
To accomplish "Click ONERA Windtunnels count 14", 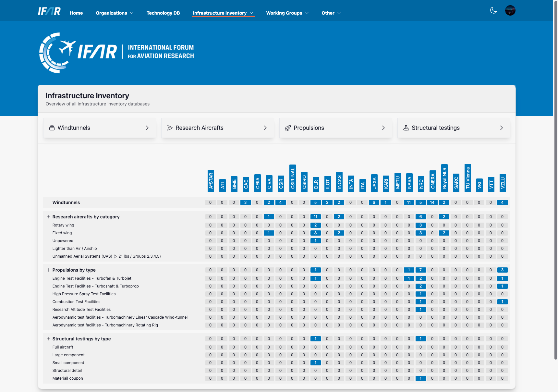I will (x=432, y=202).
